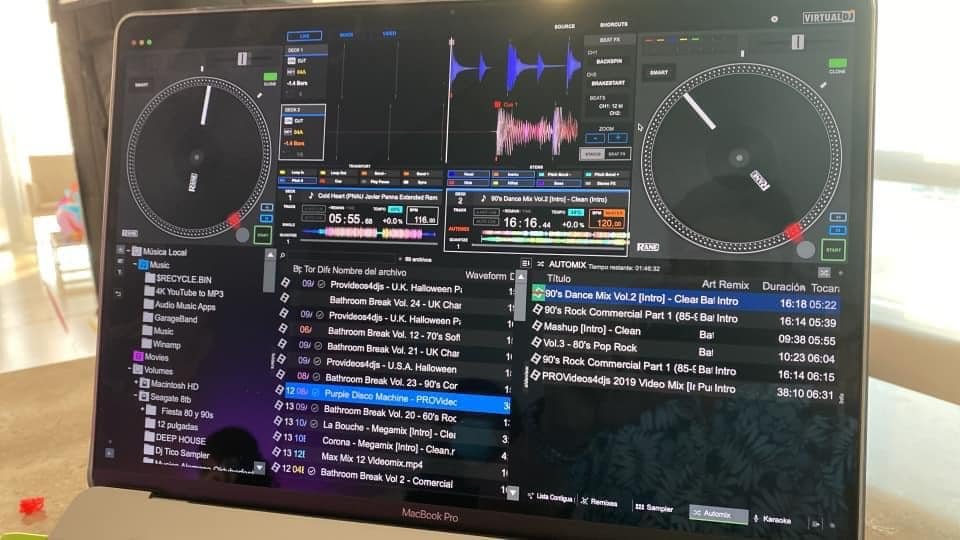Image resolution: width=960 pixels, height=540 pixels.
Task: Click deck 2 track title 90's Dance Mix
Action: point(548,199)
